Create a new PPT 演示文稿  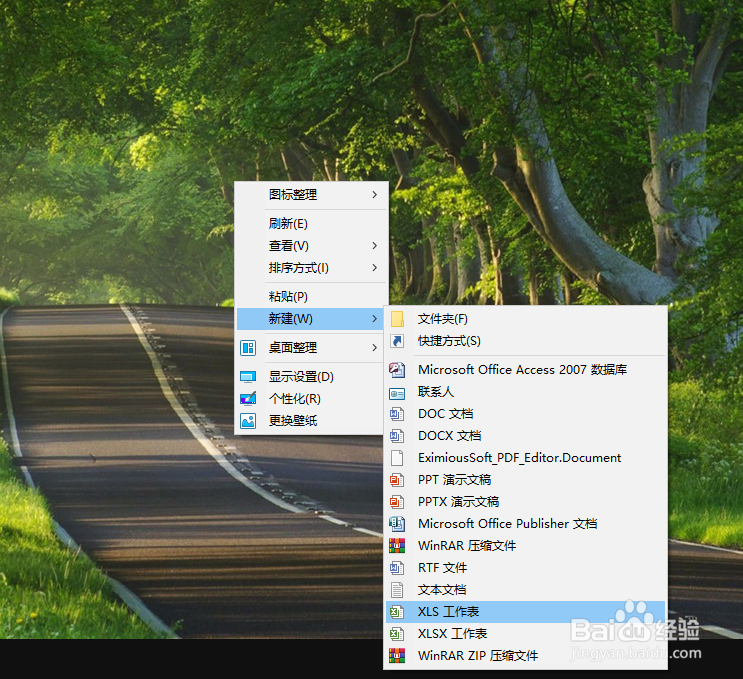(526, 480)
